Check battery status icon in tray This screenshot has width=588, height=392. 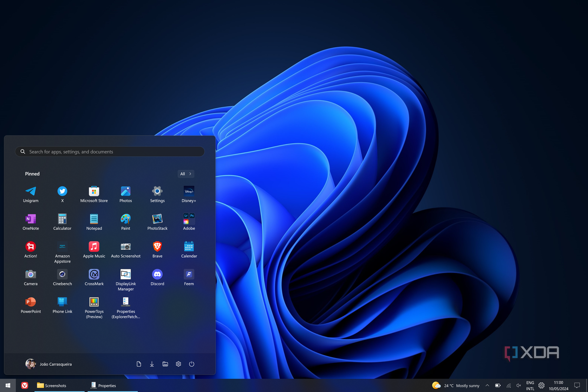click(x=498, y=385)
